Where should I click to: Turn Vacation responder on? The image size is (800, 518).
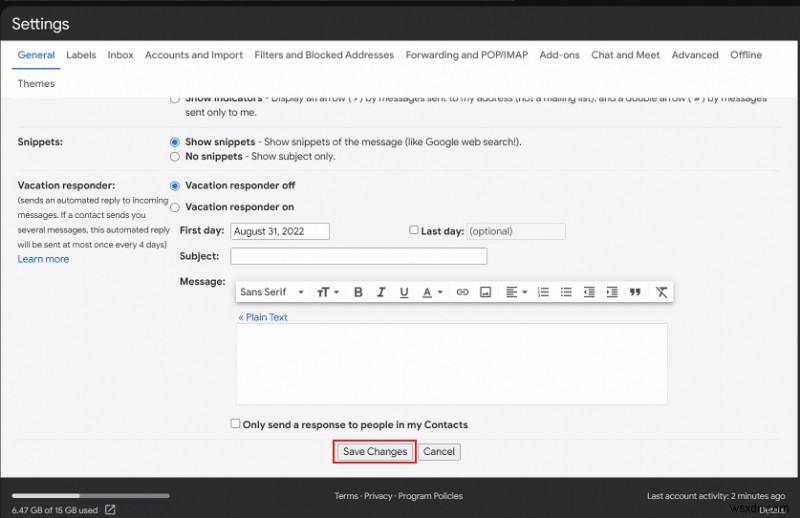pos(175,207)
